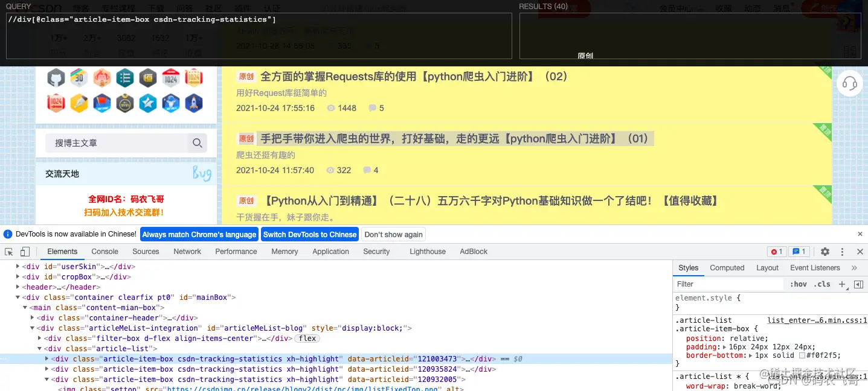Open the list_enter min.css source link

pos(817,320)
